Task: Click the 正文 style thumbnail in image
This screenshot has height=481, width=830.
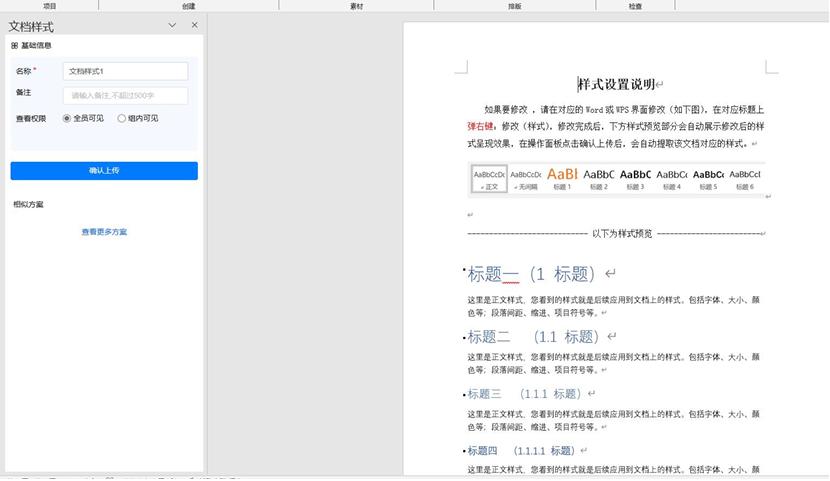Action: 489,179
